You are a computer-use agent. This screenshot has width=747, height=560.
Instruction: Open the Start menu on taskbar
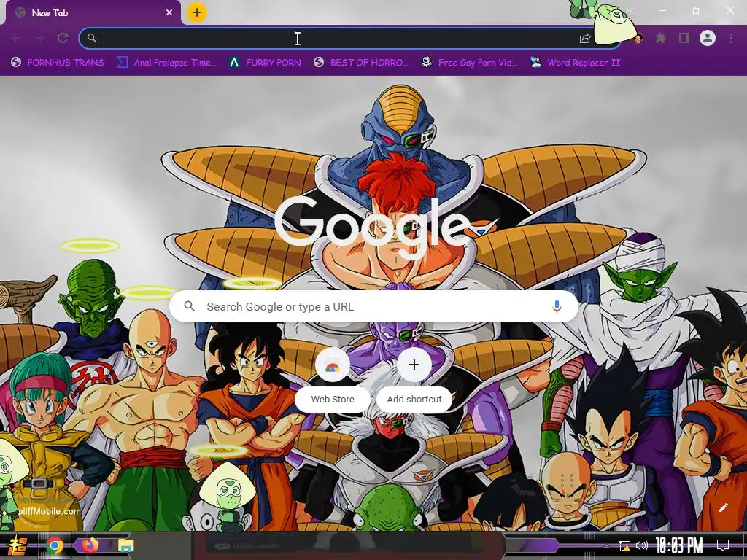click(18, 545)
